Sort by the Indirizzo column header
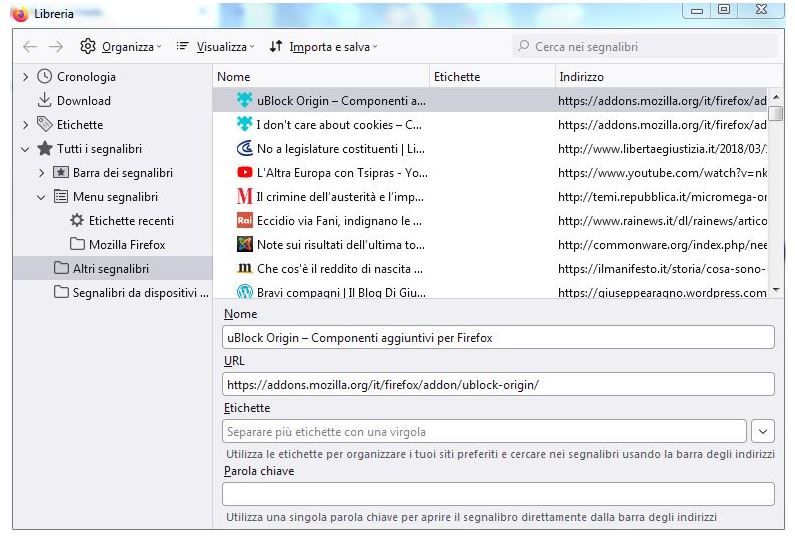Image resolution: width=795 pixels, height=539 pixels. [669, 77]
